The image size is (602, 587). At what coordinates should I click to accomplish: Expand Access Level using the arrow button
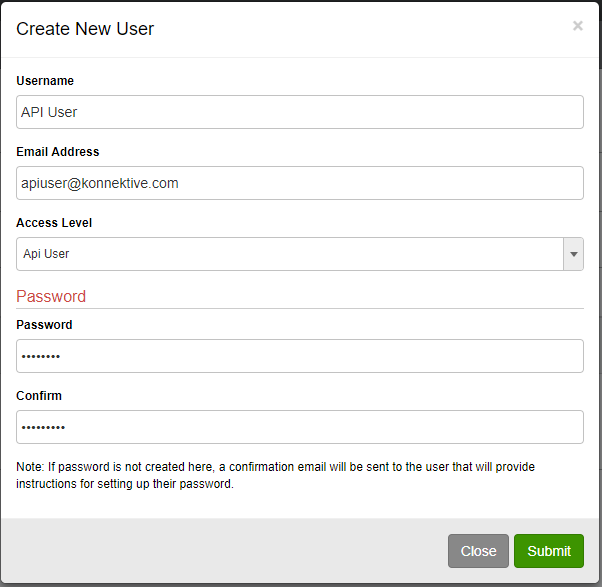(574, 254)
